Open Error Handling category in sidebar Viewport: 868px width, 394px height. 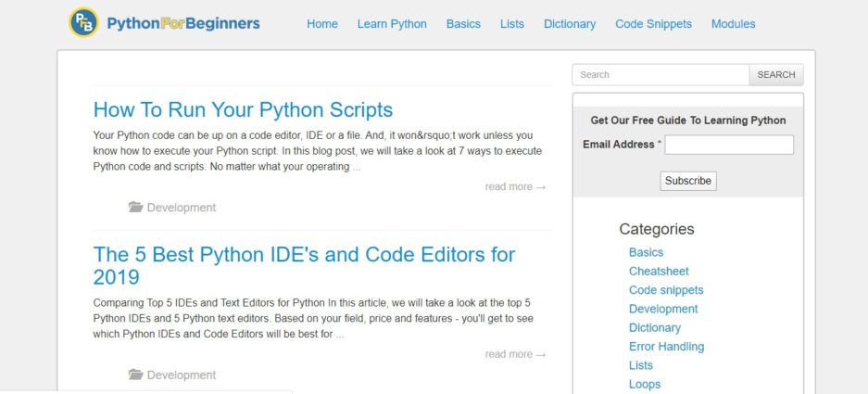pos(666,347)
